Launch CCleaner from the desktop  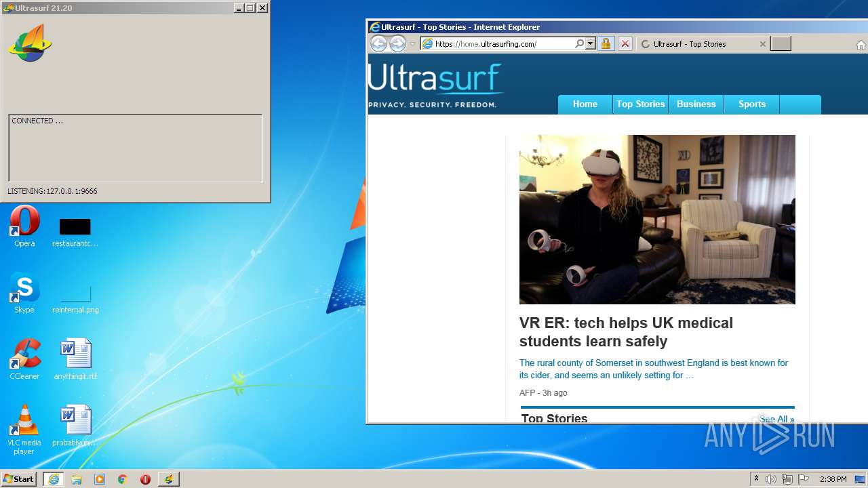point(24,359)
